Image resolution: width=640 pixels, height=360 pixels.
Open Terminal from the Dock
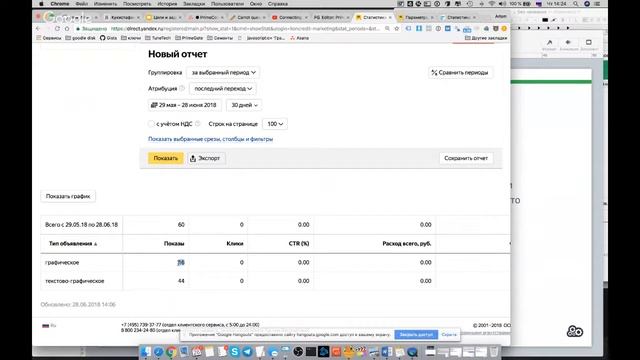pyautogui.click(x=311, y=351)
